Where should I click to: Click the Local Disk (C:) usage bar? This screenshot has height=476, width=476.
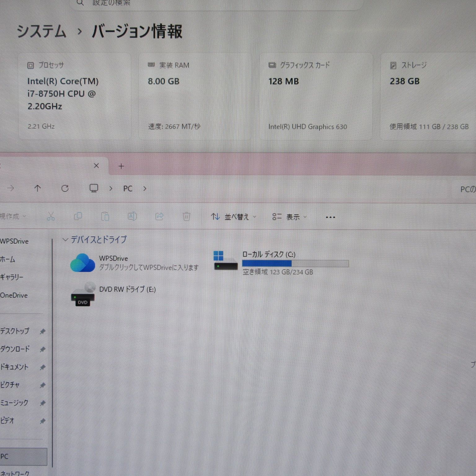pos(295,264)
